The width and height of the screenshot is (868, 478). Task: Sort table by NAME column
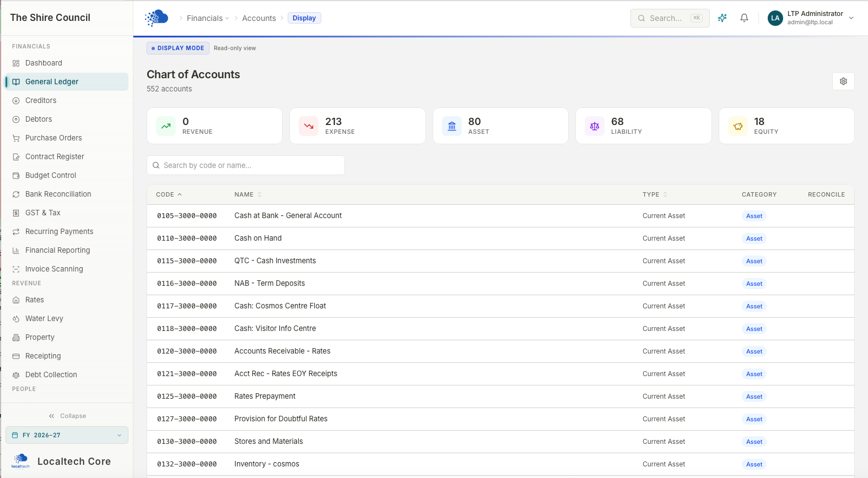pyautogui.click(x=248, y=194)
